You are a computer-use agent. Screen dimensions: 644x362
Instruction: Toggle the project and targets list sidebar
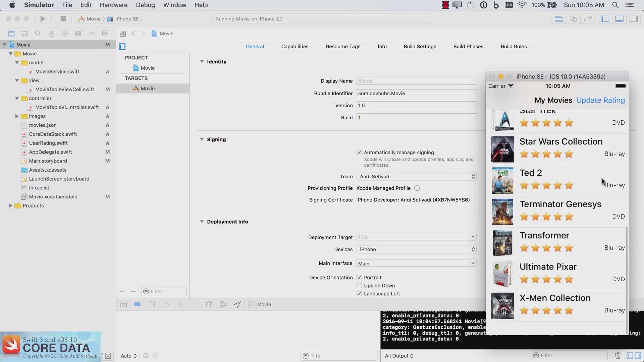pos(122,47)
